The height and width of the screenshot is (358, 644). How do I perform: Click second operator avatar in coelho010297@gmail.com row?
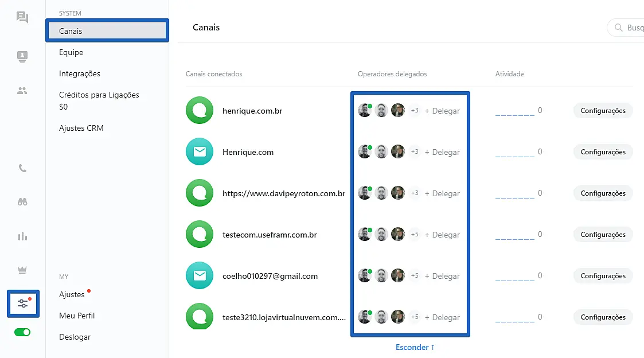[381, 275]
